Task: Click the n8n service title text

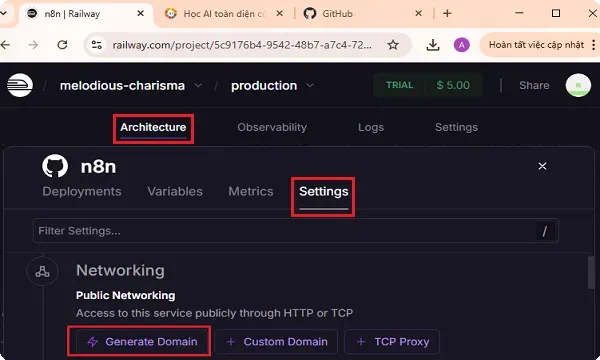Action: coord(98,166)
